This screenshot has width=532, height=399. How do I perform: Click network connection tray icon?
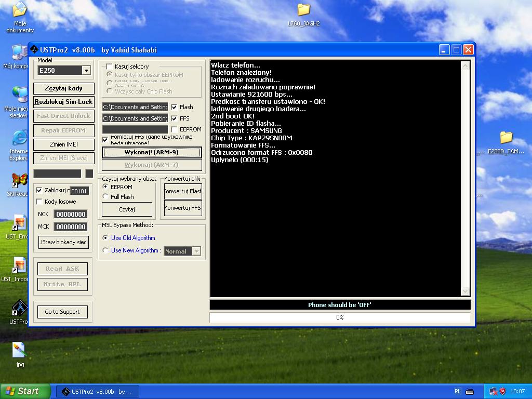point(494,391)
